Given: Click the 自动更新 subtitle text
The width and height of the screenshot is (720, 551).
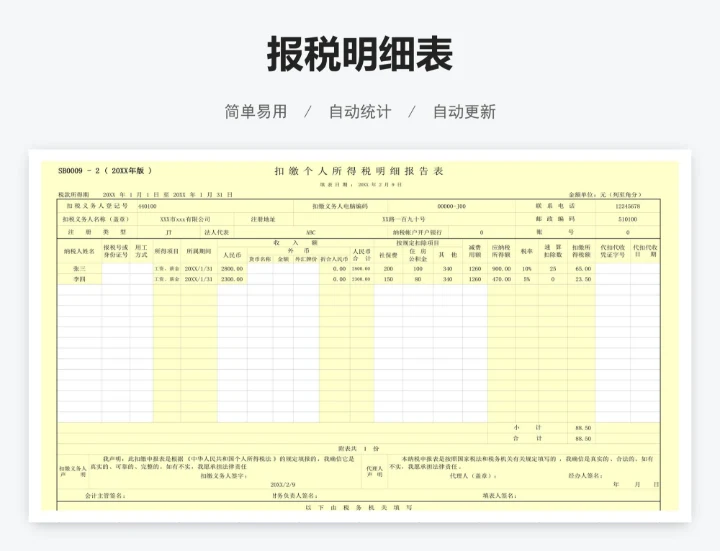Looking at the screenshot, I should (464, 112).
